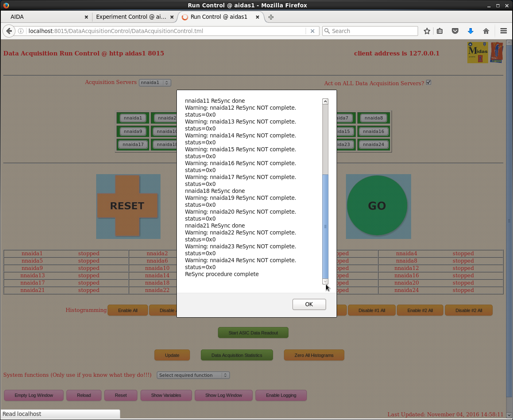Click the Firefox back arrow button
Viewport: 513px width, 420px height.
9,31
